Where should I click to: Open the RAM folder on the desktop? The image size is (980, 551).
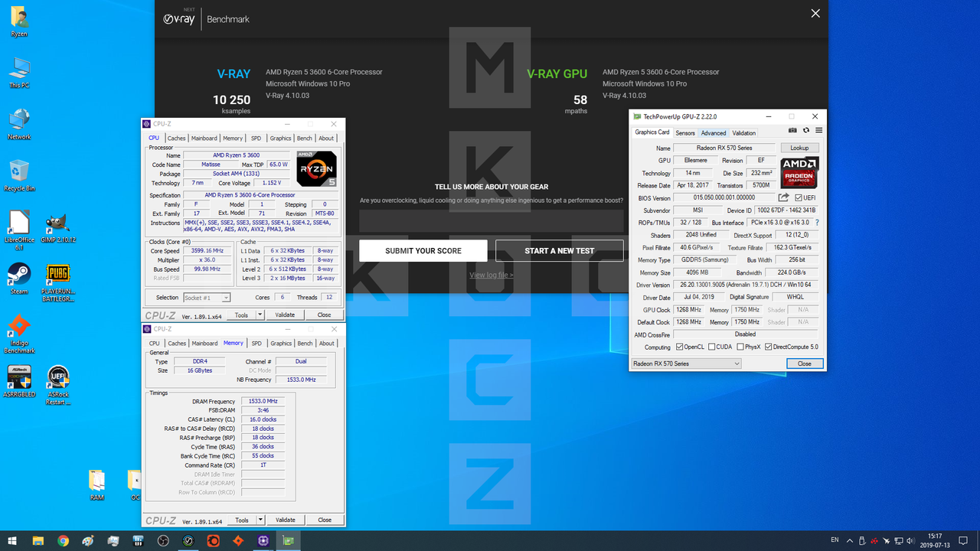tap(96, 485)
